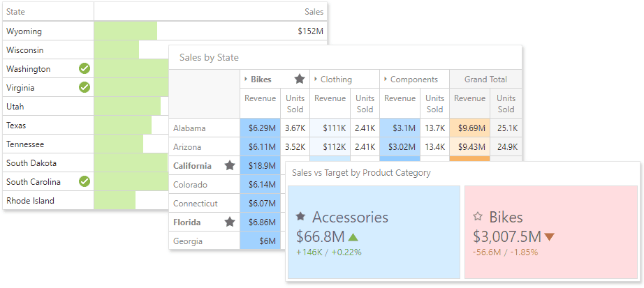Image resolution: width=644 pixels, height=288 pixels.
Task: Click the green up arrow on Accessories card
Action: point(353,237)
